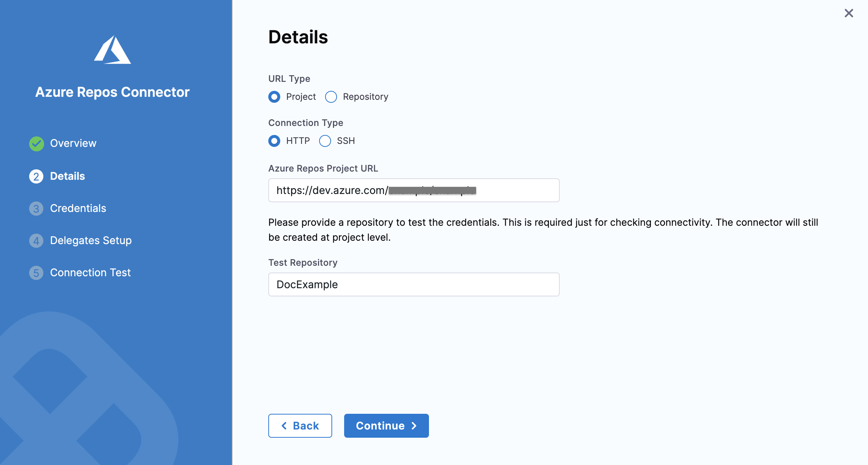Click the step 2 Details number icon

pyautogui.click(x=36, y=176)
